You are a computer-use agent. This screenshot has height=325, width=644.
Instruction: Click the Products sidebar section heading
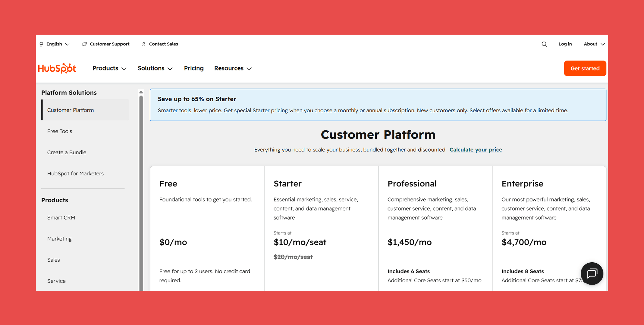click(x=55, y=200)
